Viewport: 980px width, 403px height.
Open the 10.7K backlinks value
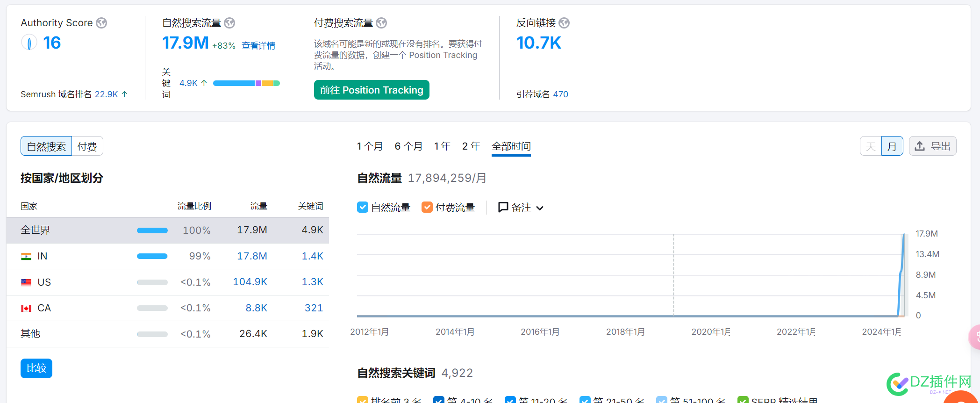point(539,43)
